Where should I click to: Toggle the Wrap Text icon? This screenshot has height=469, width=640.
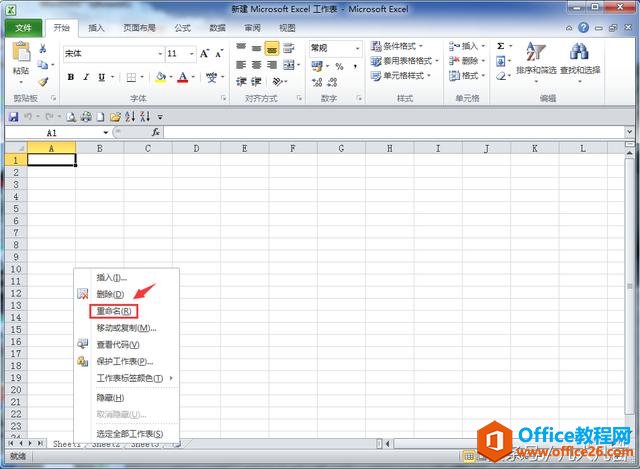click(288, 48)
